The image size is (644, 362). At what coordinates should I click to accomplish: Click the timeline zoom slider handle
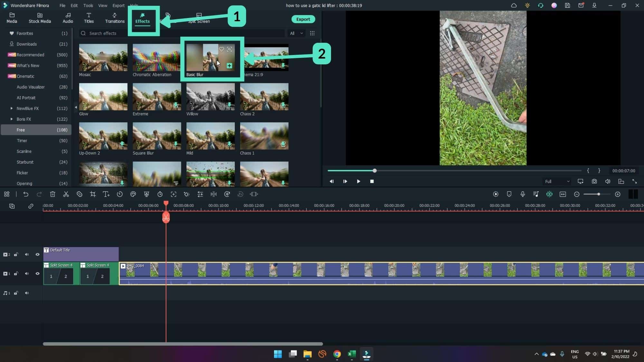click(x=598, y=194)
